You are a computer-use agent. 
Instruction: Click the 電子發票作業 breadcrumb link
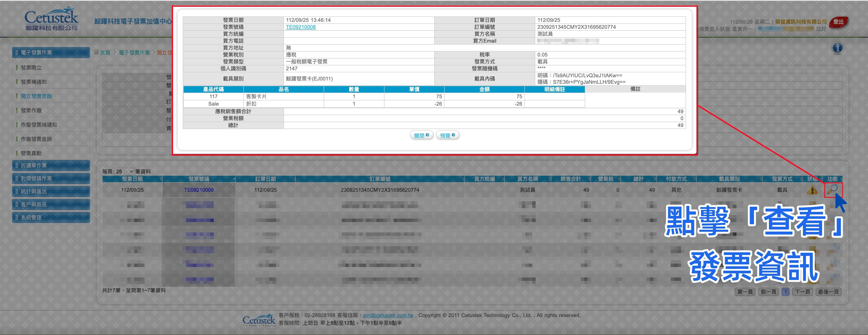134,53
